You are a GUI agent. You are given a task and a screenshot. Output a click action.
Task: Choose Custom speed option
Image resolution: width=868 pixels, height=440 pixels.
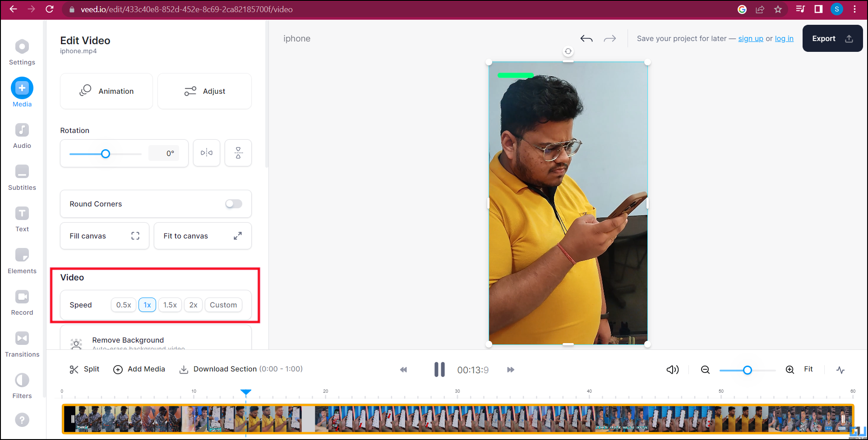click(x=223, y=305)
